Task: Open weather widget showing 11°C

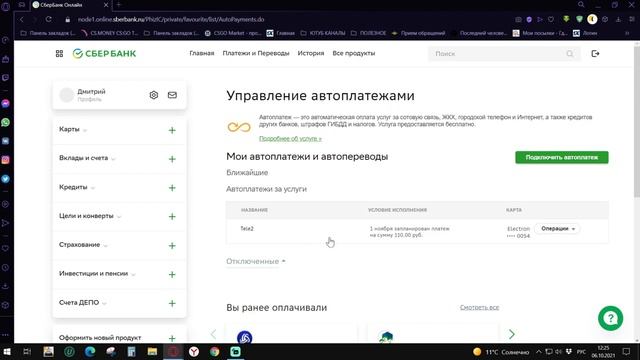Action: pyautogui.click(x=501, y=351)
